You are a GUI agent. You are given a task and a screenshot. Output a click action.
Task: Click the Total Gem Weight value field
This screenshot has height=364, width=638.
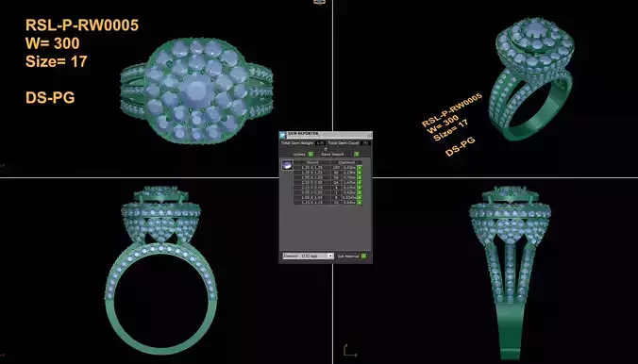(x=320, y=143)
